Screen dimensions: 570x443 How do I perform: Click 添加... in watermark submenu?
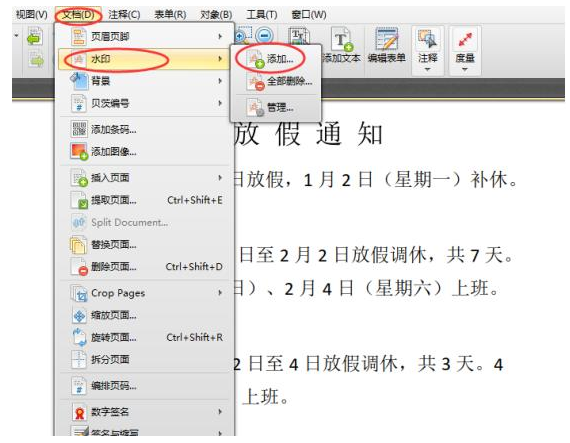click(276, 59)
